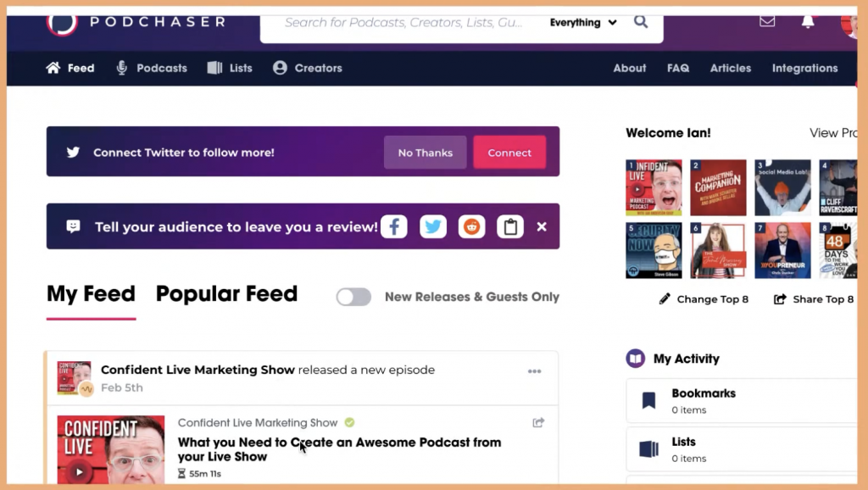868x490 pixels.
Task: Open Top 8 Security Now thumbnail
Action: [654, 250]
